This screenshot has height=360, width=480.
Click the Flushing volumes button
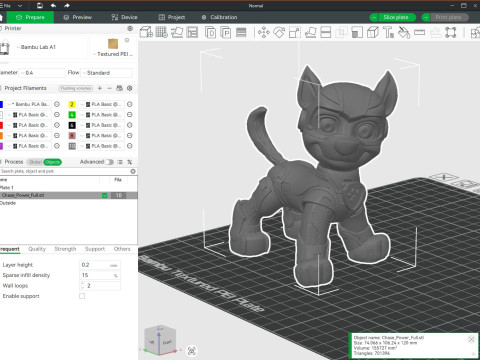point(76,88)
